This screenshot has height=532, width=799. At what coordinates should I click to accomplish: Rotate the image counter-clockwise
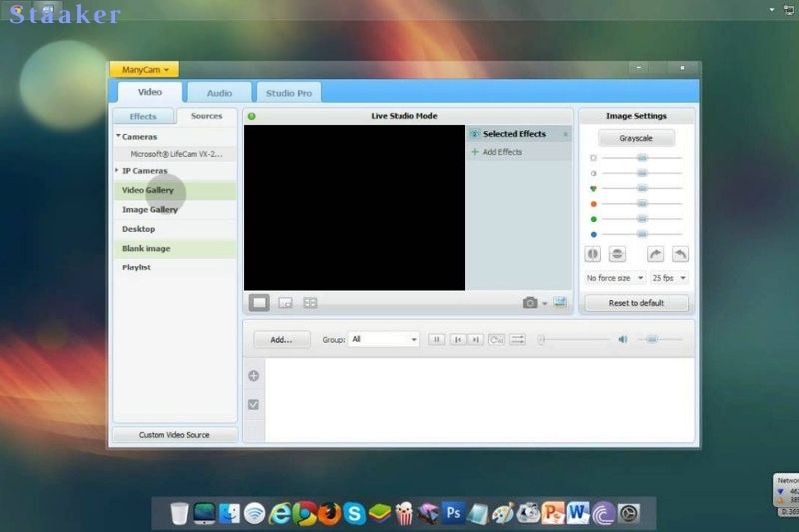tap(680, 253)
